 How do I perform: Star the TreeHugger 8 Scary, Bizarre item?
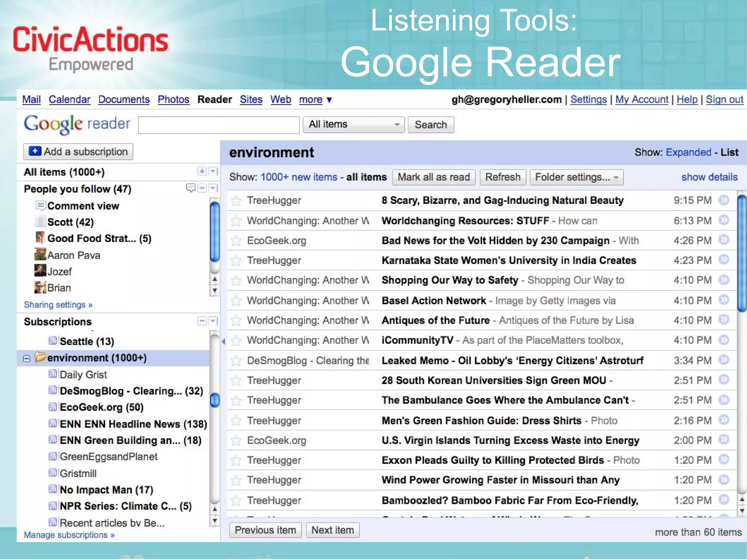point(236,201)
